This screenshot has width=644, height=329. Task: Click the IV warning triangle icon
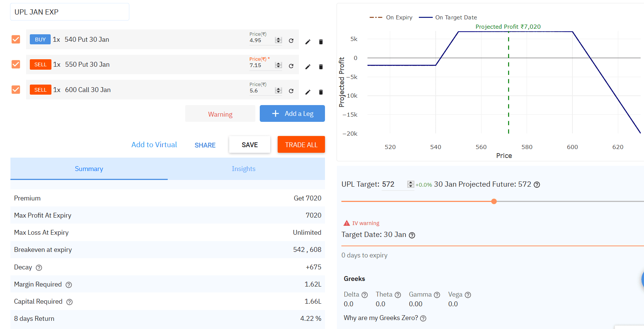tap(347, 223)
